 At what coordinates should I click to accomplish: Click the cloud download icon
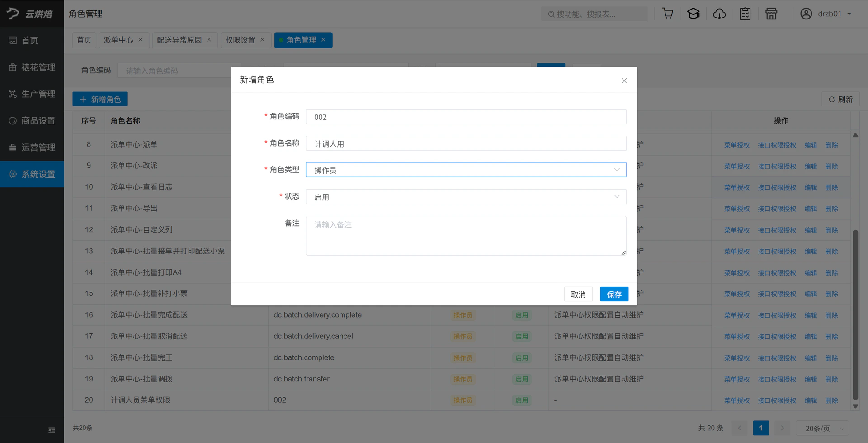719,14
